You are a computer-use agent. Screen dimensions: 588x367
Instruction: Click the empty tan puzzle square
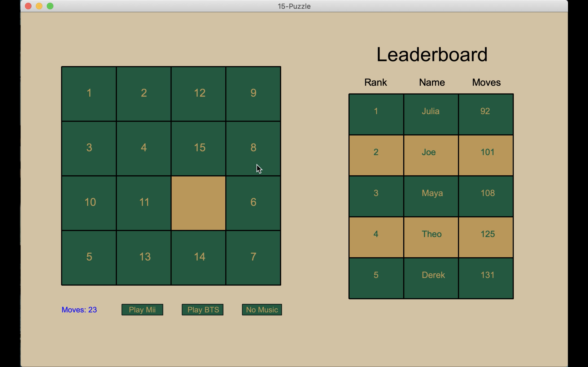pos(198,203)
